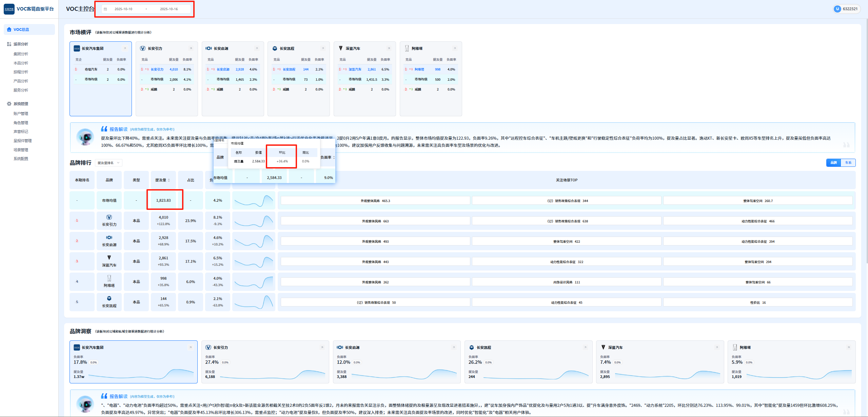
Task: Click the VOC platform logo icon
Action: 9,9
